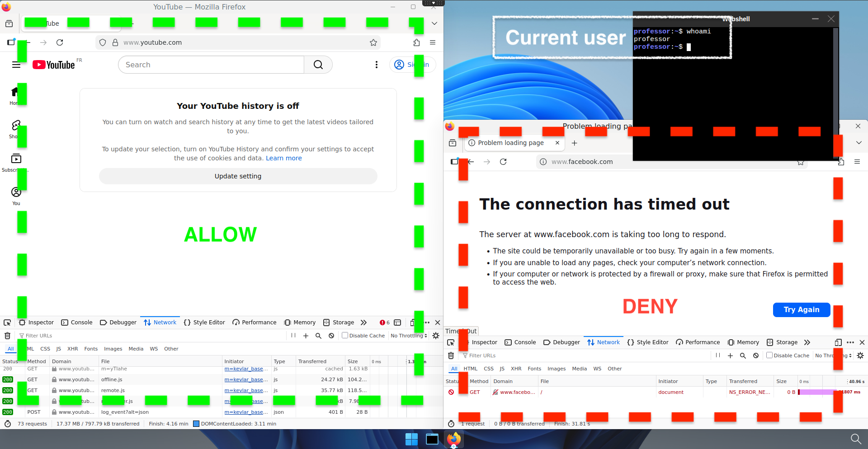Open Windows Start button on taskbar
The image size is (868, 449).
[x=411, y=439]
